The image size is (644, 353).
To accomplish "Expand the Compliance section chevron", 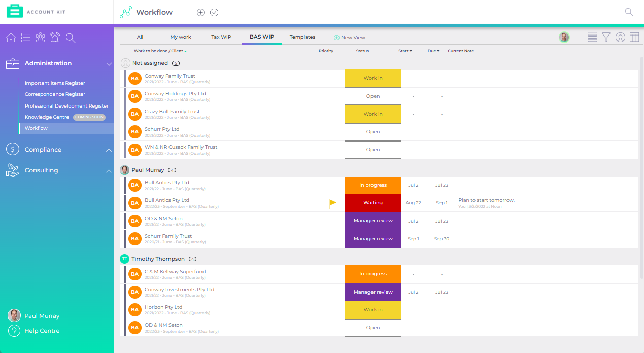I will (x=109, y=150).
